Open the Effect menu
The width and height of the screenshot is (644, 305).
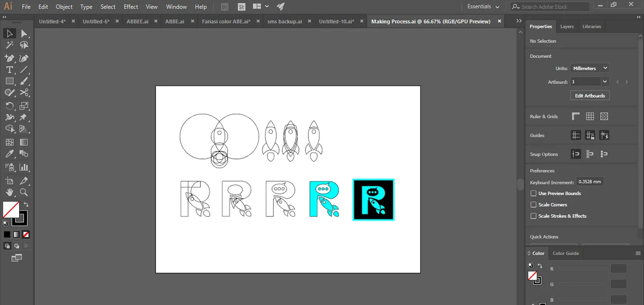click(x=131, y=7)
